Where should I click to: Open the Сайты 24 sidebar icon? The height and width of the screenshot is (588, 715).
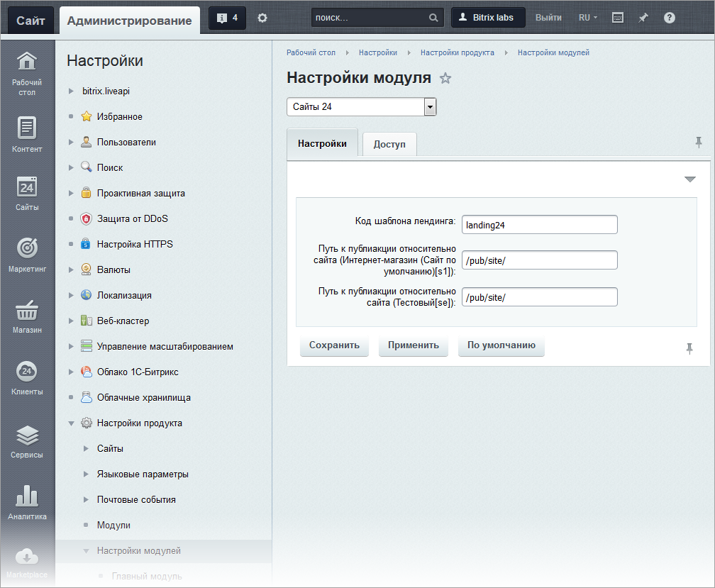coord(27,193)
